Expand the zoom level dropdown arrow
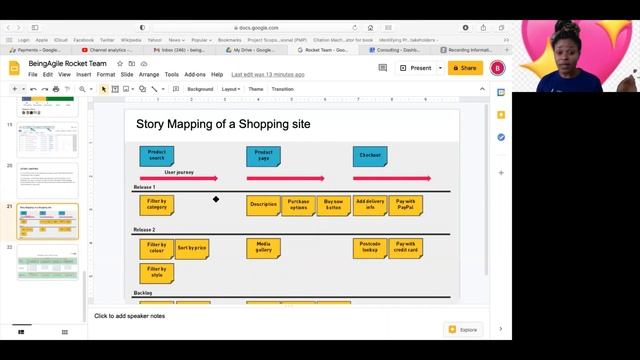640x360 pixels. click(x=91, y=89)
